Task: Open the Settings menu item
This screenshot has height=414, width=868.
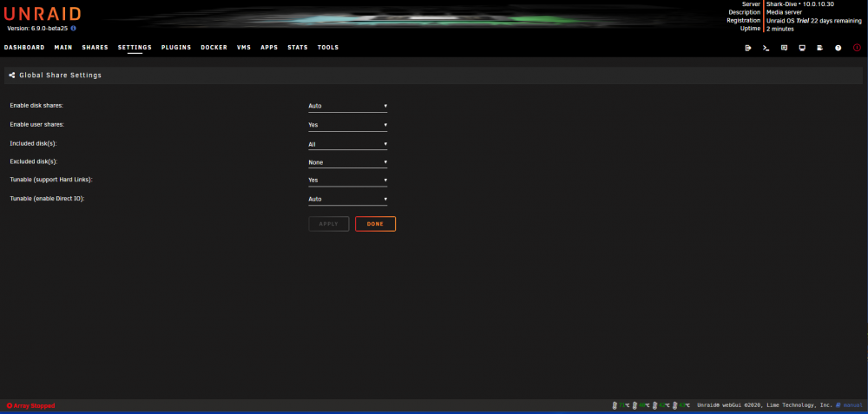Action: click(135, 48)
